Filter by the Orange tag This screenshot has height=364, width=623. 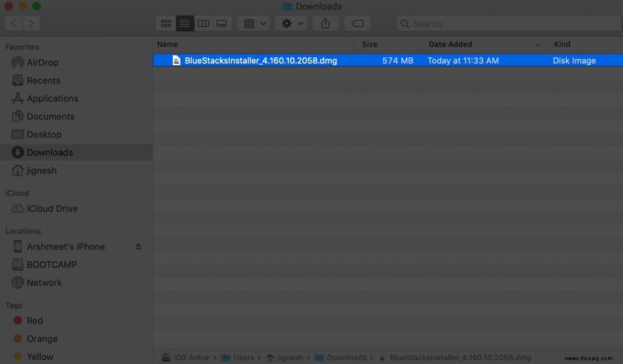[42, 339]
